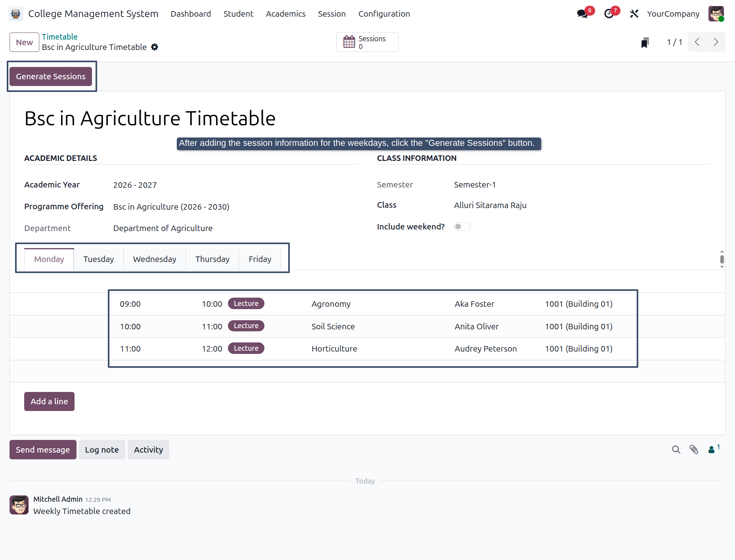Switch to the Tuesday tab

coord(99,259)
